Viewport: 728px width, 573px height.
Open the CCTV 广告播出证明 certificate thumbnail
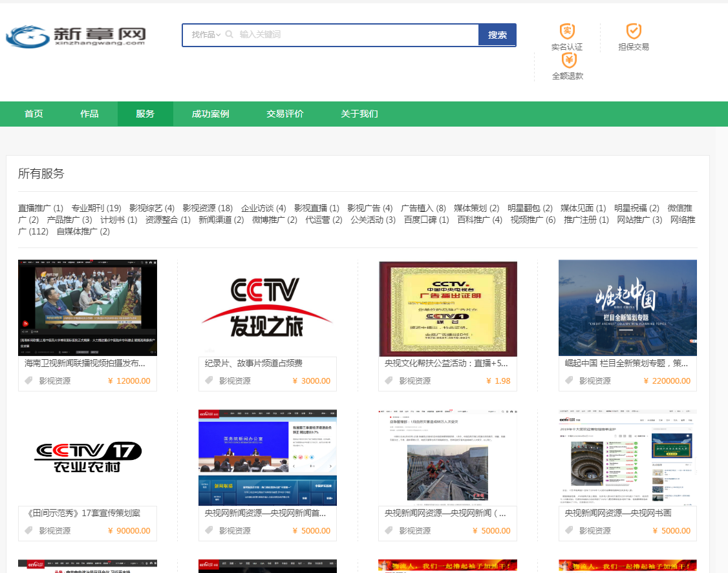(448, 309)
